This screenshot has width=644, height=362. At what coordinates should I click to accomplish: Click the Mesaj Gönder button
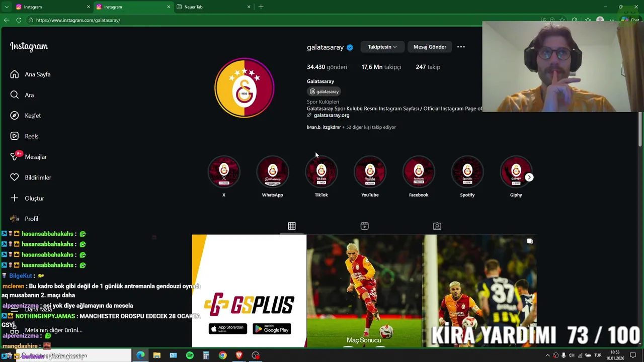coord(430,47)
